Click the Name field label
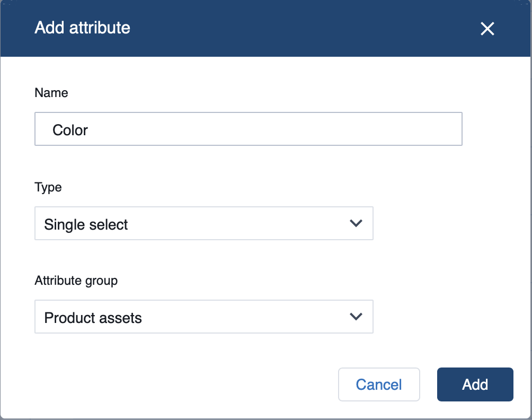The width and height of the screenshot is (532, 420). pyautogui.click(x=51, y=93)
